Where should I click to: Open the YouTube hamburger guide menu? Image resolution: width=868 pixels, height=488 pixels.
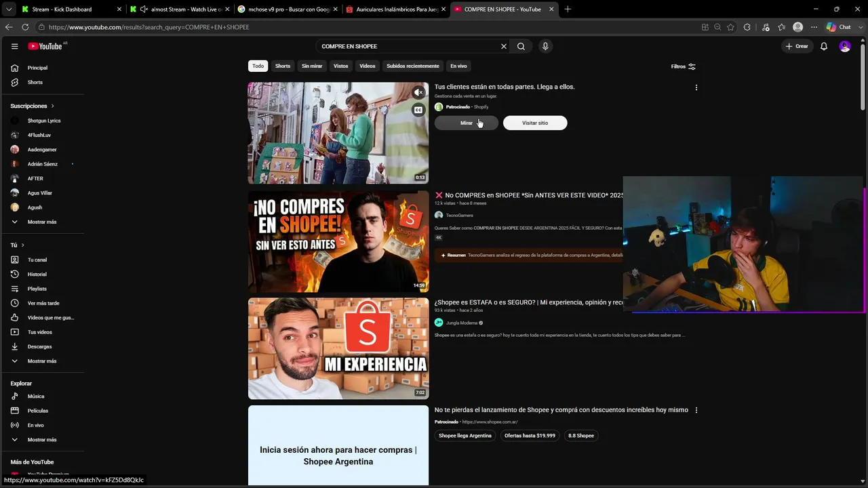(x=14, y=46)
